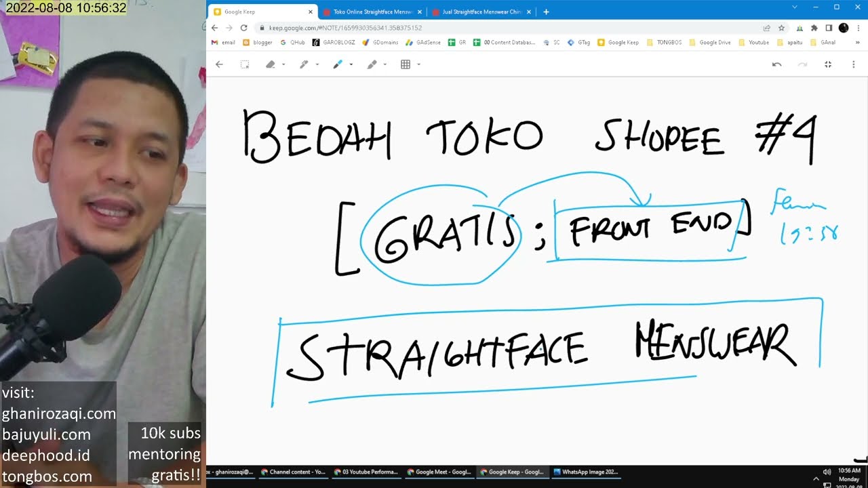Open the Google Drive bookmarks folder
This screenshot has width=868, height=488.
point(710,42)
